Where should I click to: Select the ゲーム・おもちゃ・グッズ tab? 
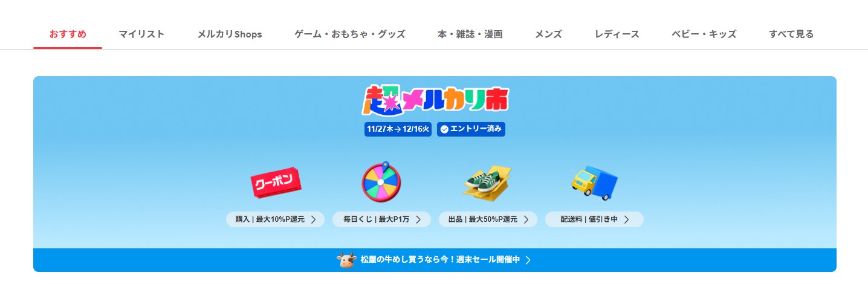(x=350, y=34)
